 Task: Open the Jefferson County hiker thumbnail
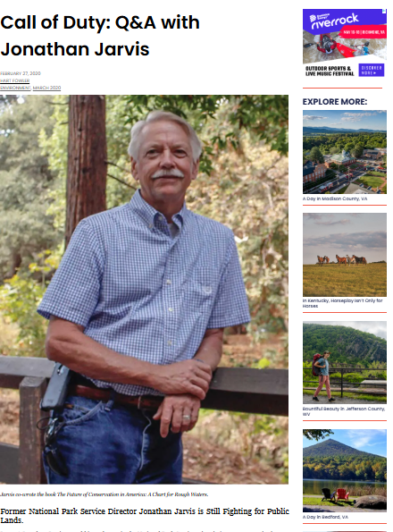pyautogui.click(x=345, y=362)
